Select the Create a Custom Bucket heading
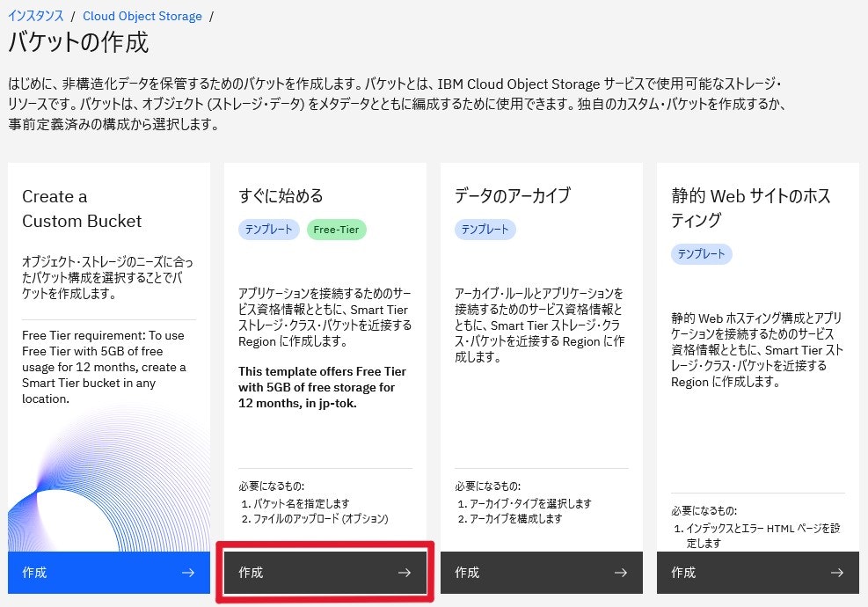Image resolution: width=868 pixels, height=607 pixels. point(82,208)
